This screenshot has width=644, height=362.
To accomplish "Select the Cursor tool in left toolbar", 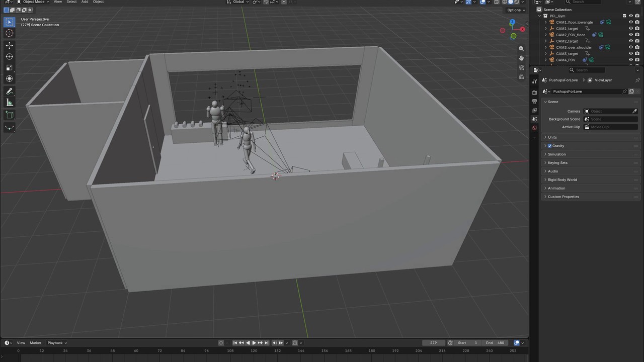I will (9, 33).
